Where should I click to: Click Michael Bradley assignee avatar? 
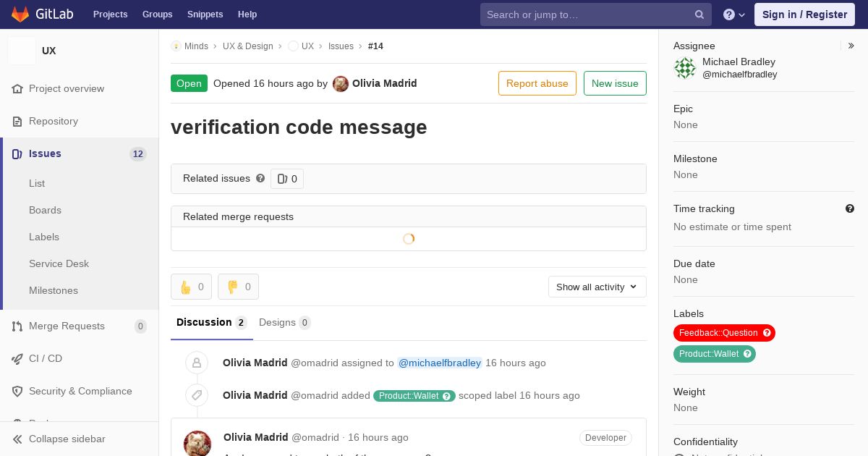[685, 68]
